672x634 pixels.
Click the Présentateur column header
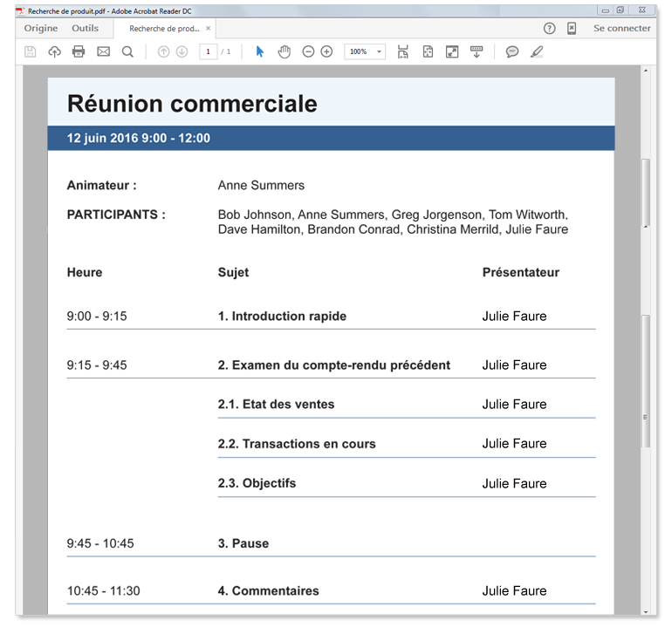tap(521, 272)
